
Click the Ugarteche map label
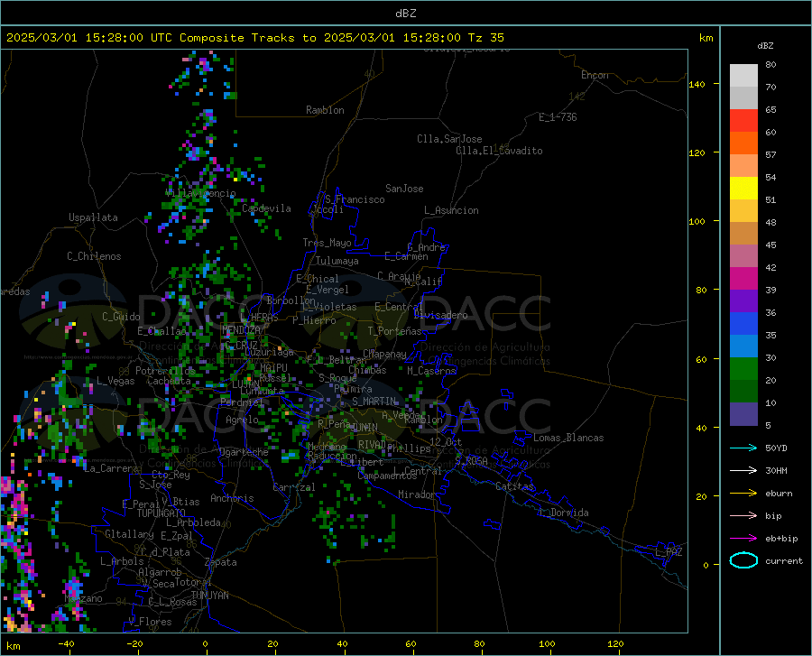tap(244, 452)
